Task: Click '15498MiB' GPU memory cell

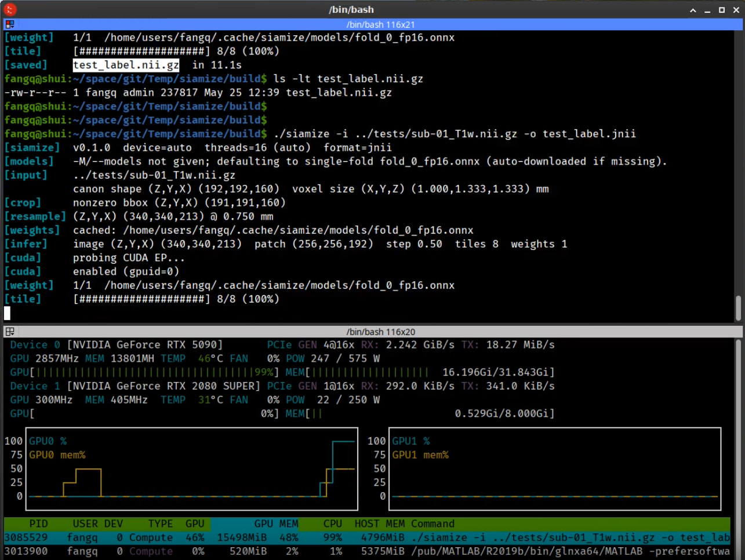Action: click(x=242, y=537)
